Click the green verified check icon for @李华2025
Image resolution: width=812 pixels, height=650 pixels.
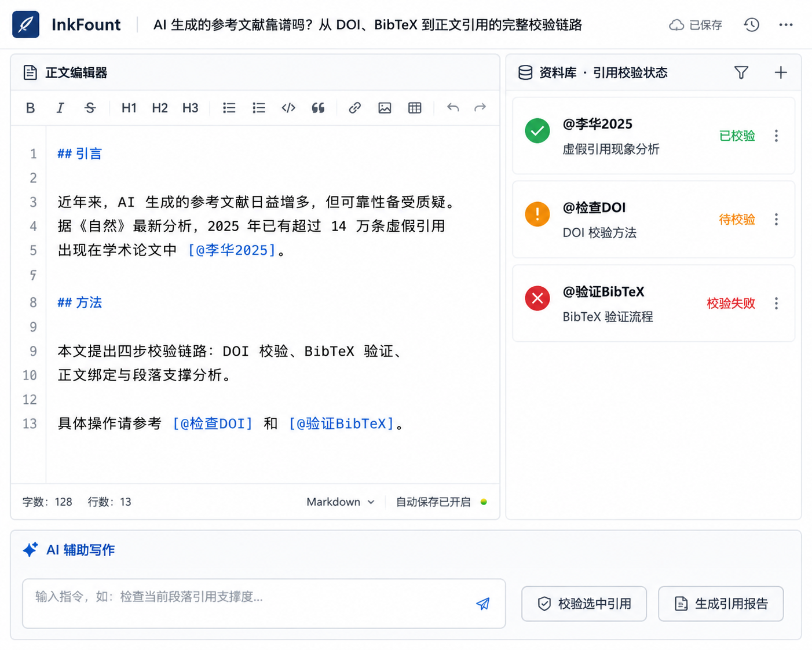(x=537, y=130)
